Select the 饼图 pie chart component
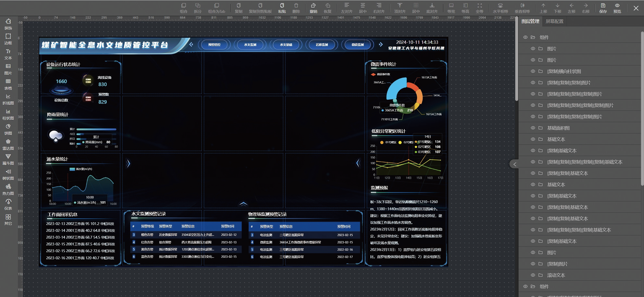This screenshot has height=297, width=644. pyautogui.click(x=8, y=129)
